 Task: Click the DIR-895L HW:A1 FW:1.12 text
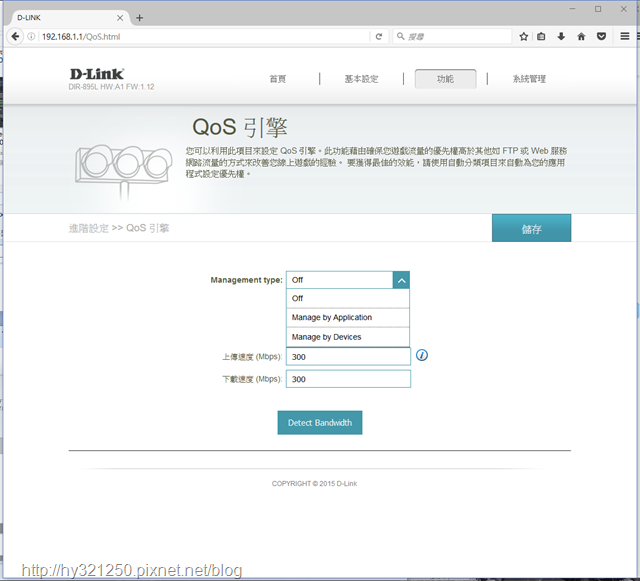[x=111, y=87]
